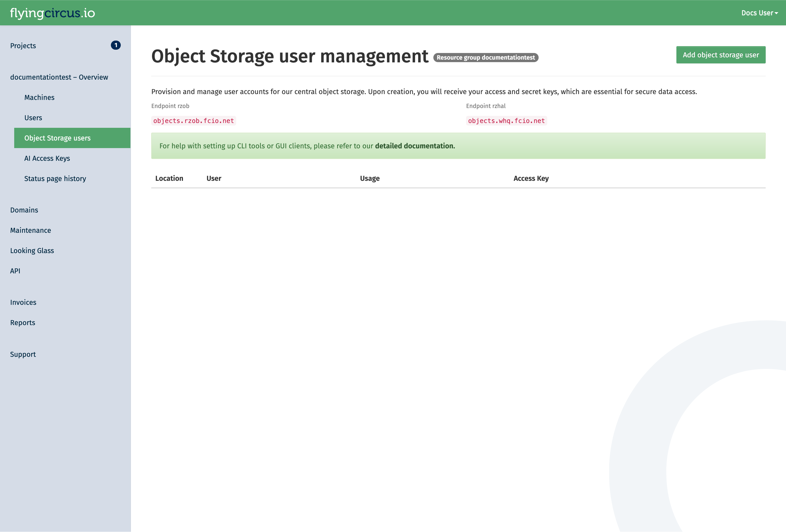Go to the Users page

click(33, 118)
